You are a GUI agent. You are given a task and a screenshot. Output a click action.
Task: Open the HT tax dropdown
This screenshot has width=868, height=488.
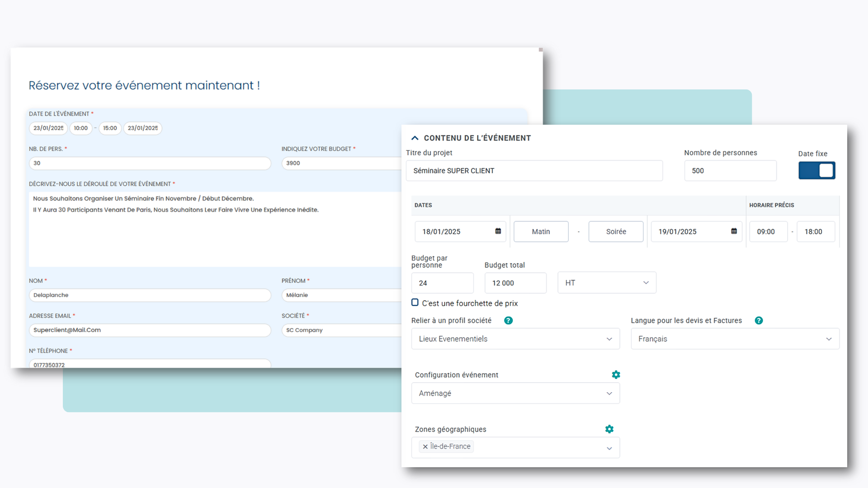tap(607, 283)
